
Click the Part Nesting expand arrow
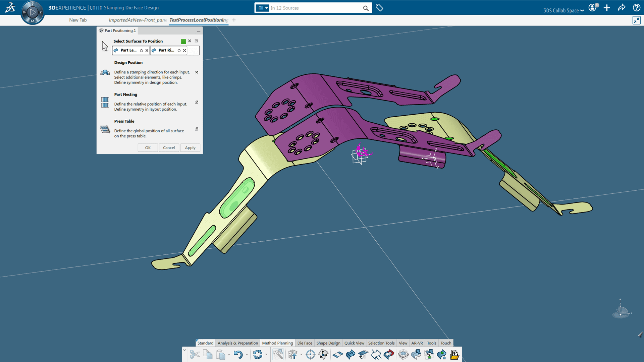(197, 102)
